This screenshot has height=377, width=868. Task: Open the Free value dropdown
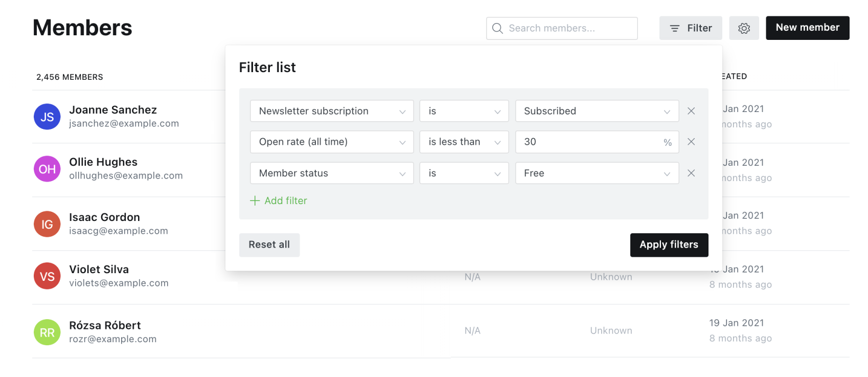point(597,173)
